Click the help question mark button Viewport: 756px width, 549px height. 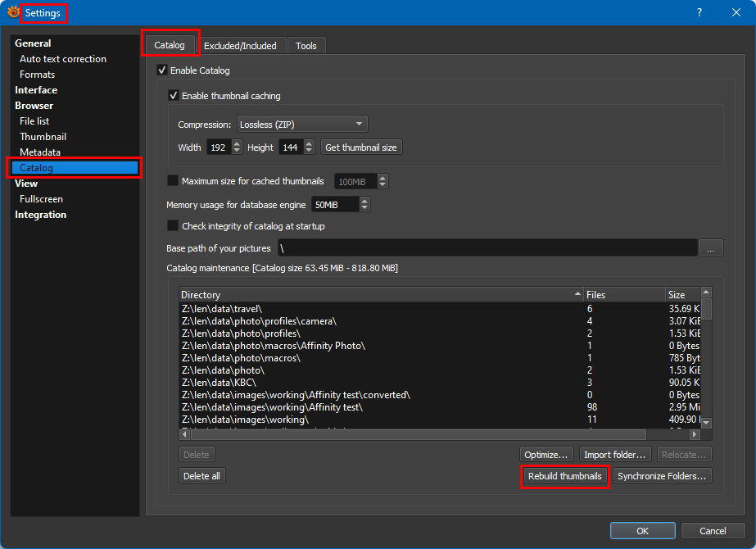coord(699,12)
